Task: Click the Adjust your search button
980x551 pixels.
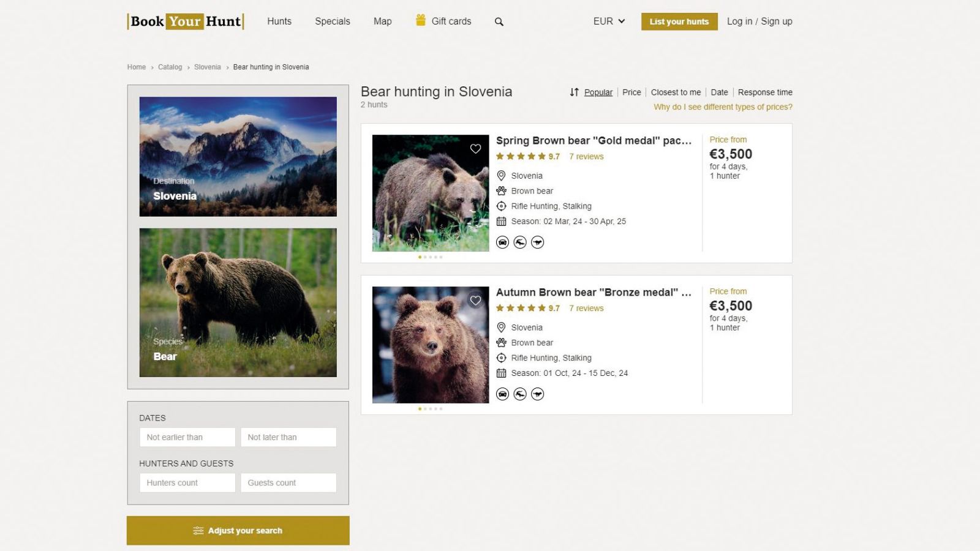Action: click(238, 531)
